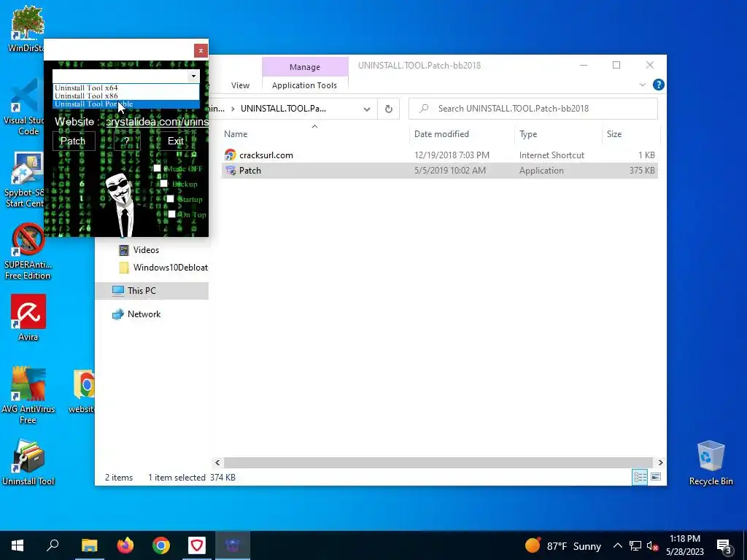Launch Uninstall Tool desktop shortcut
747x560 pixels.
[x=28, y=463]
